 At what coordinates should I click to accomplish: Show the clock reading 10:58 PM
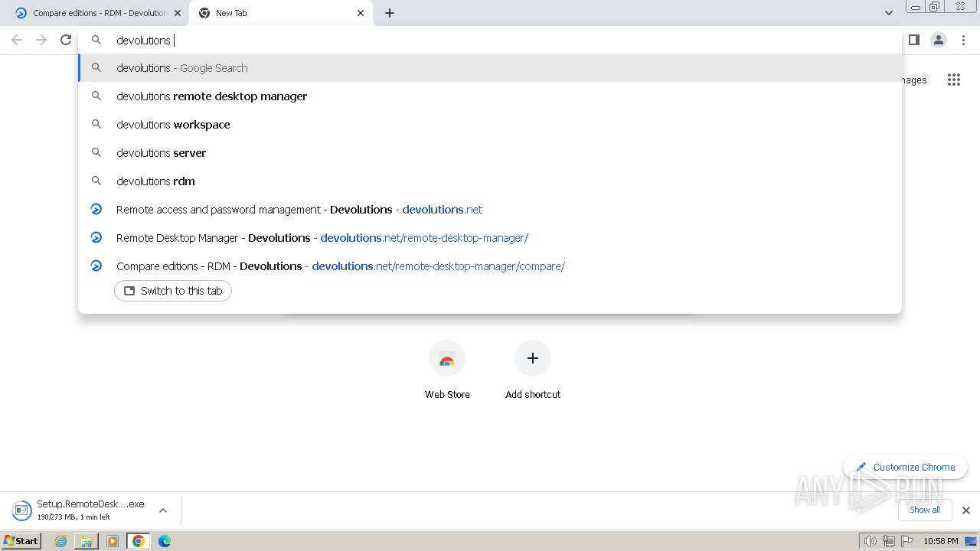point(941,541)
